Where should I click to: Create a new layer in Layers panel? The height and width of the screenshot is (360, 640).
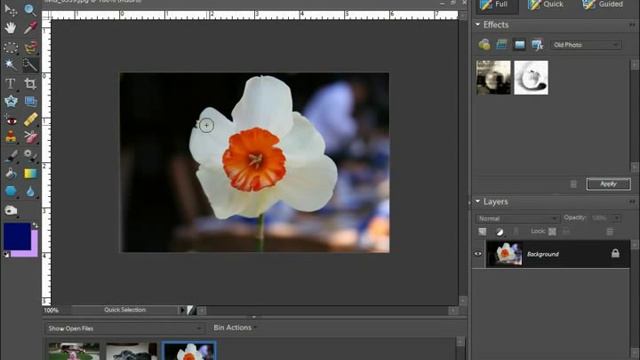482,232
